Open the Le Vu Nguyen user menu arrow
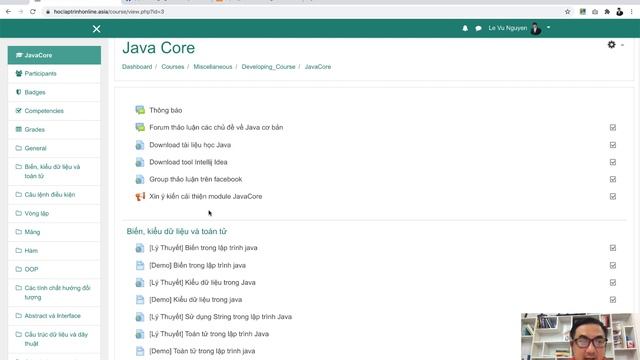 click(x=548, y=28)
